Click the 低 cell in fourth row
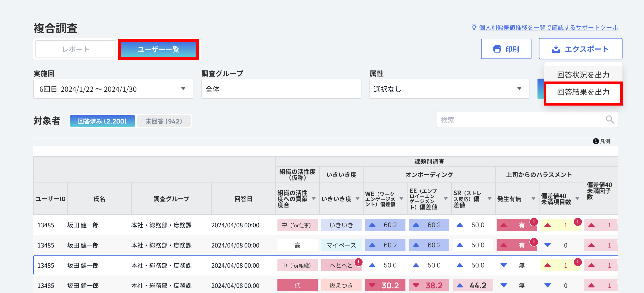 pyautogui.click(x=297, y=285)
